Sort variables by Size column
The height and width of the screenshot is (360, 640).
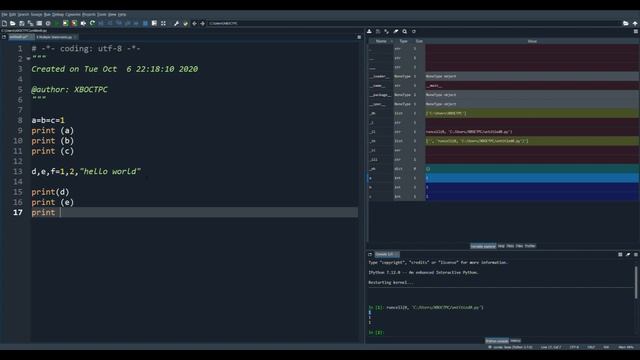[x=419, y=41]
